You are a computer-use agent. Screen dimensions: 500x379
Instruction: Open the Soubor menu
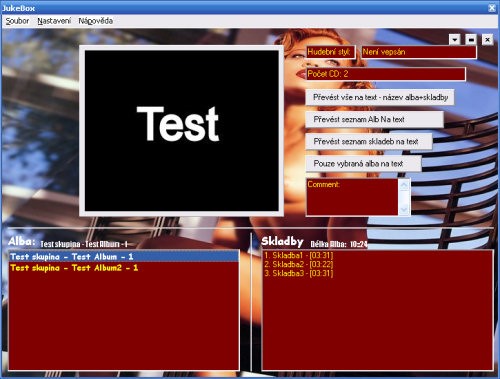click(x=17, y=21)
